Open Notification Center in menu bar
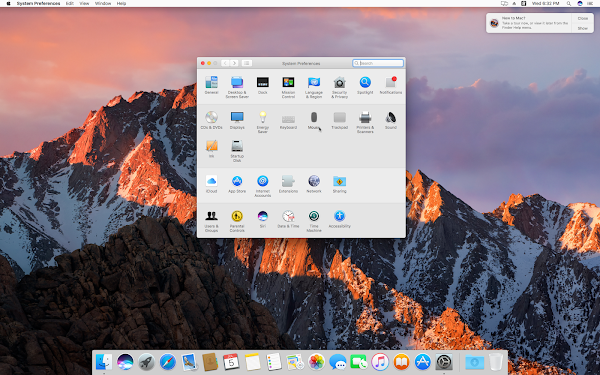 [x=590, y=3]
